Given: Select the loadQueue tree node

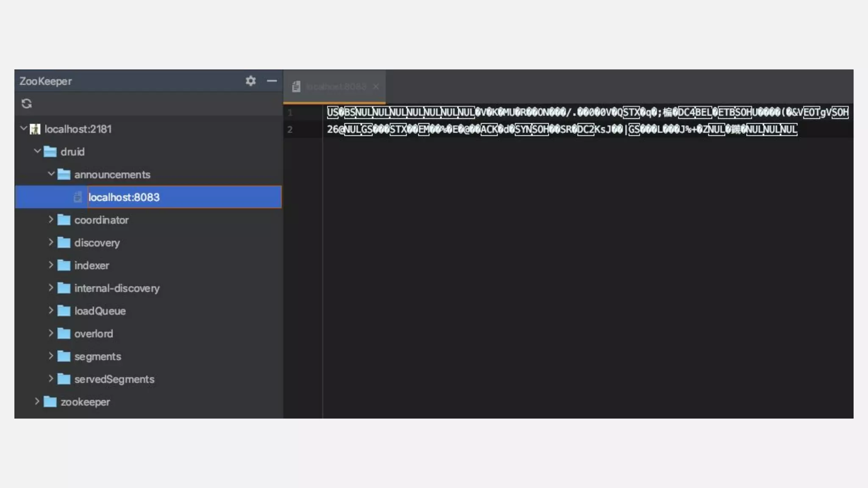Looking at the screenshot, I should (100, 311).
